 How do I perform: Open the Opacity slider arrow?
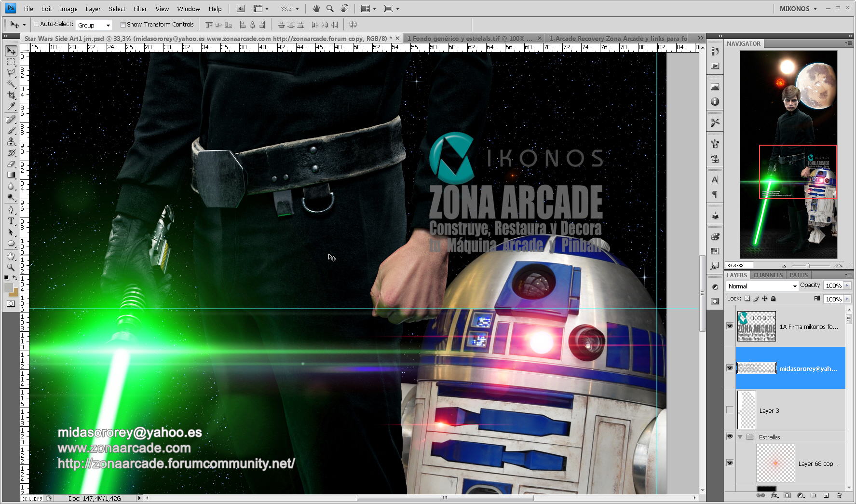coord(847,286)
